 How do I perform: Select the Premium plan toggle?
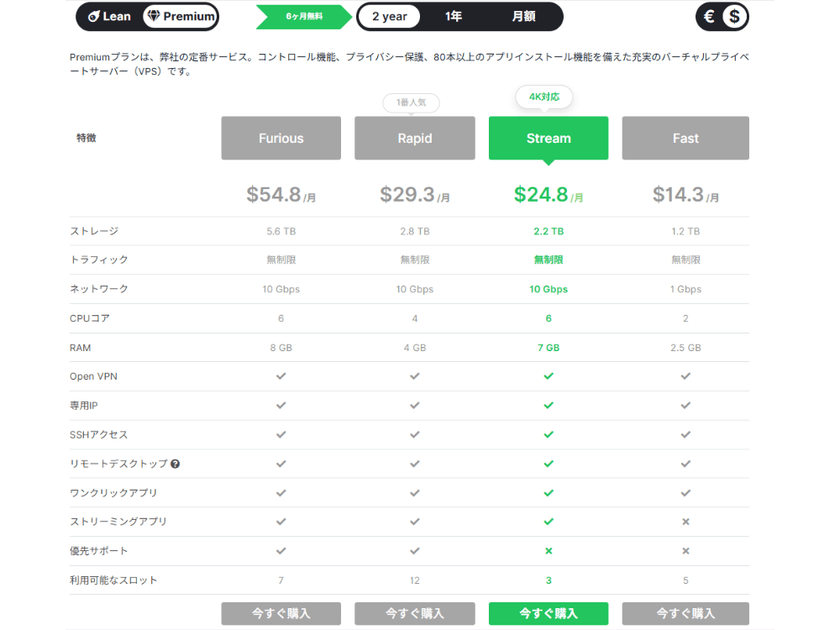180,17
